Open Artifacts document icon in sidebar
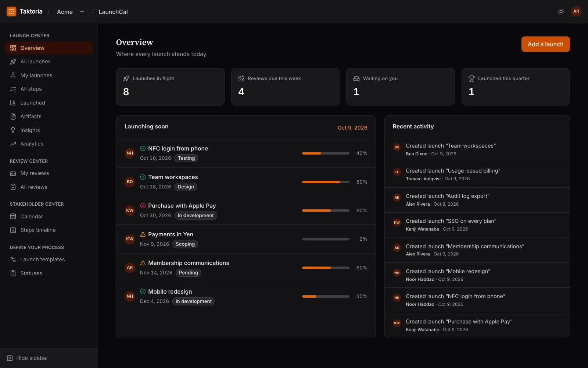 [x=13, y=116]
